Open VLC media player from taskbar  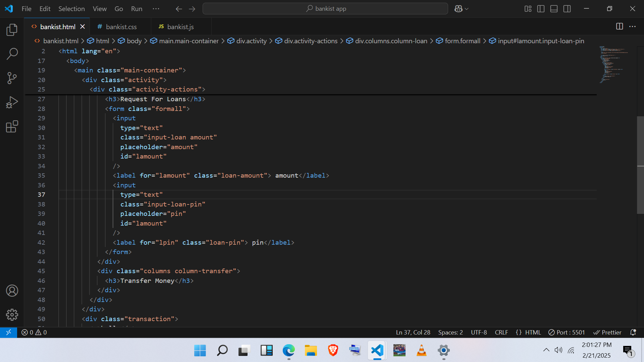[422, 351]
